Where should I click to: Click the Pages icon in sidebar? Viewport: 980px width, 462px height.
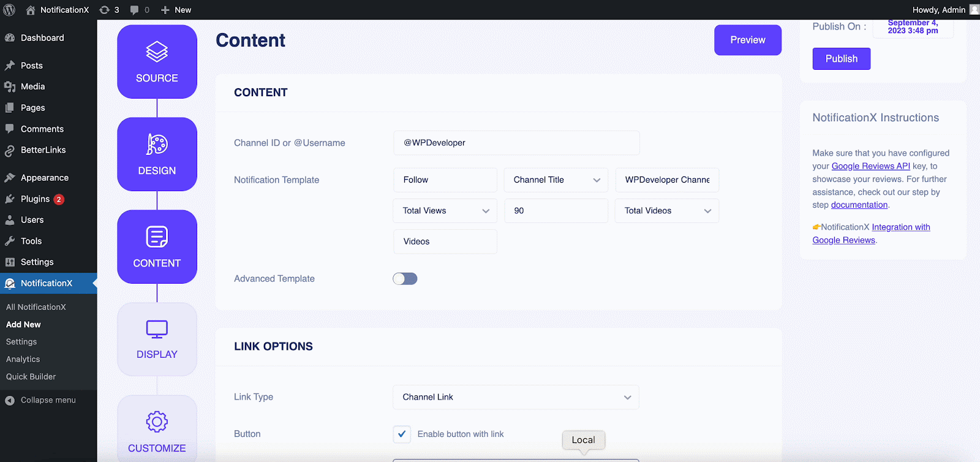[x=10, y=108]
